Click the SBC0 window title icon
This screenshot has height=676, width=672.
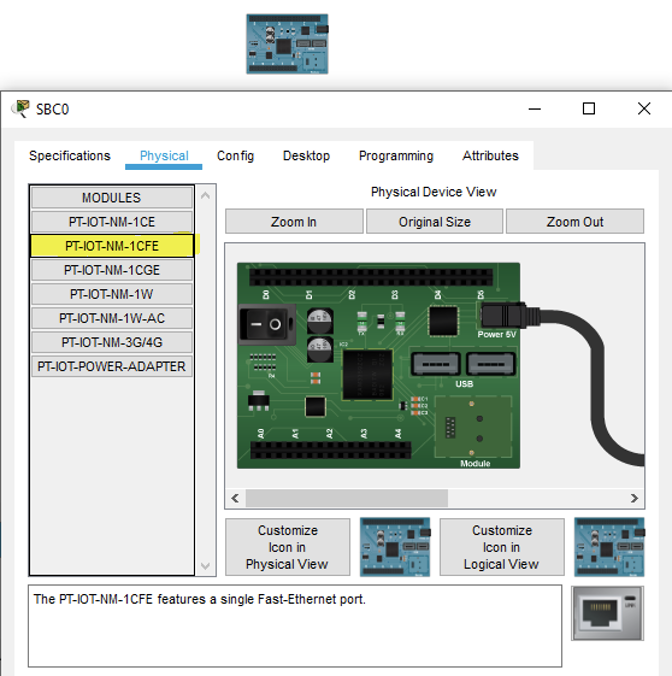(20, 109)
